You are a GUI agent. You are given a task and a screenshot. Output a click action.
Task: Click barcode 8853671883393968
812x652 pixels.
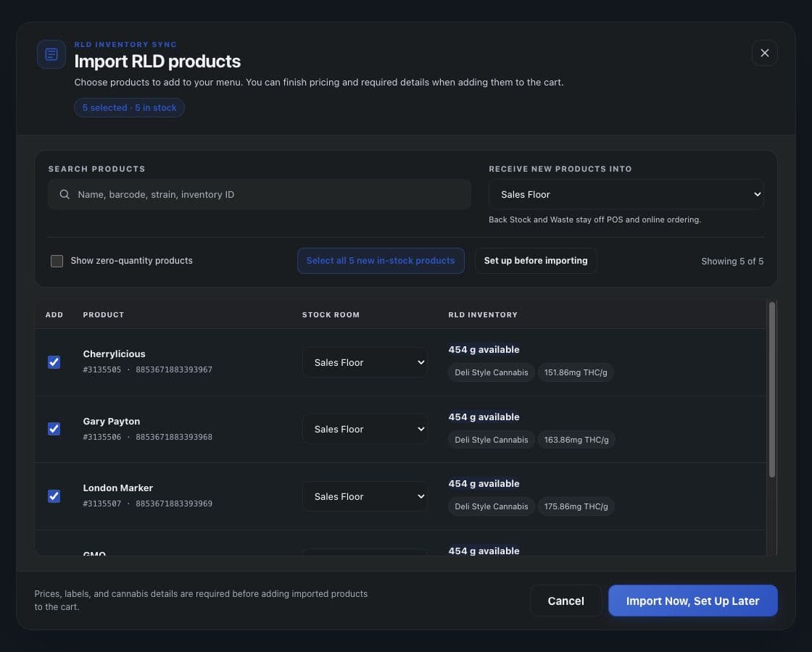coord(174,437)
